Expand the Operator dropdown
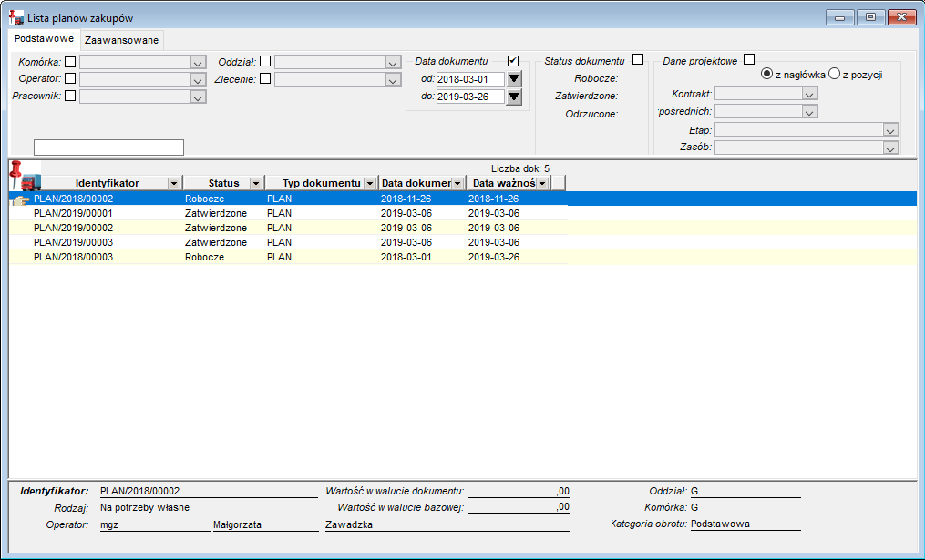Image resolution: width=925 pixels, height=560 pixels. [199, 79]
